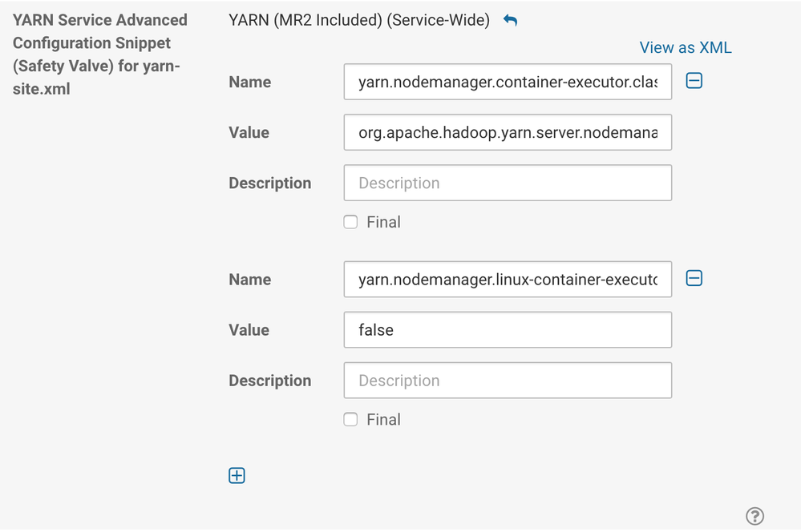This screenshot has width=801, height=532.
Task: Remove the container-executor.class property entry
Action: 694,81
